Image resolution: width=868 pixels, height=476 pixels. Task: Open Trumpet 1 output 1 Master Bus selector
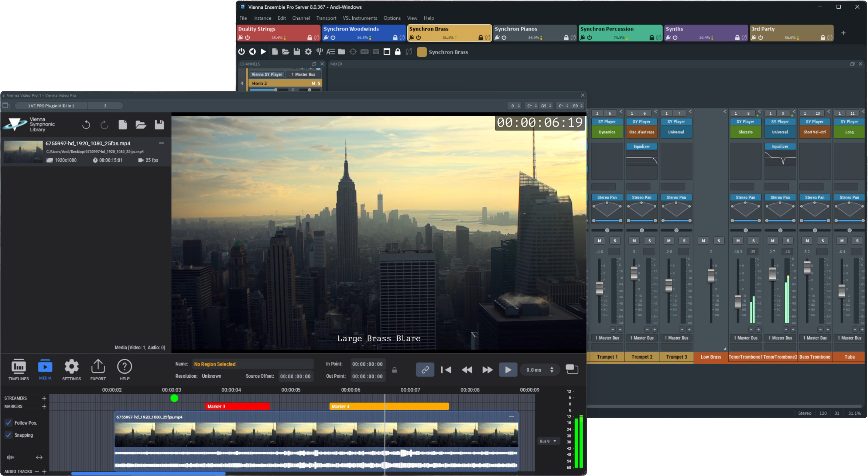coord(607,338)
